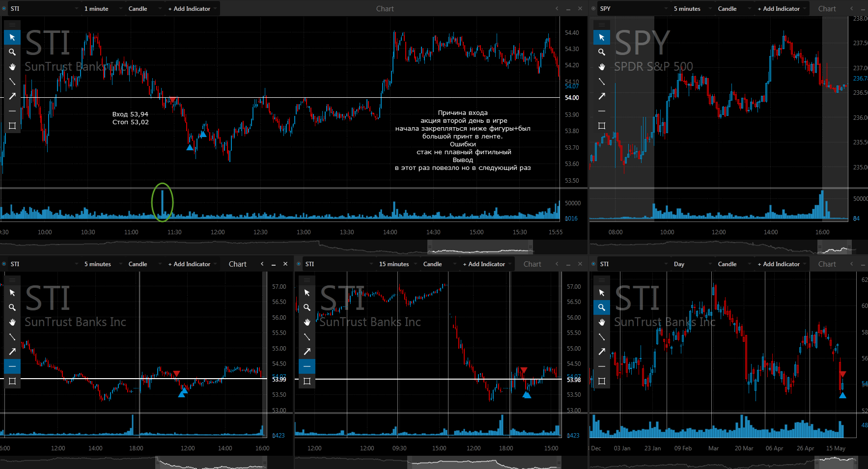
Task: Select the arrow tool in the SPY chart
Action: click(x=602, y=96)
